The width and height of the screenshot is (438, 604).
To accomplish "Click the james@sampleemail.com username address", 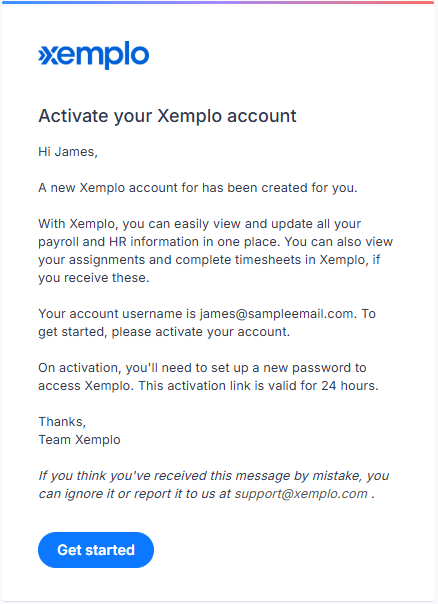I will click(277, 314).
